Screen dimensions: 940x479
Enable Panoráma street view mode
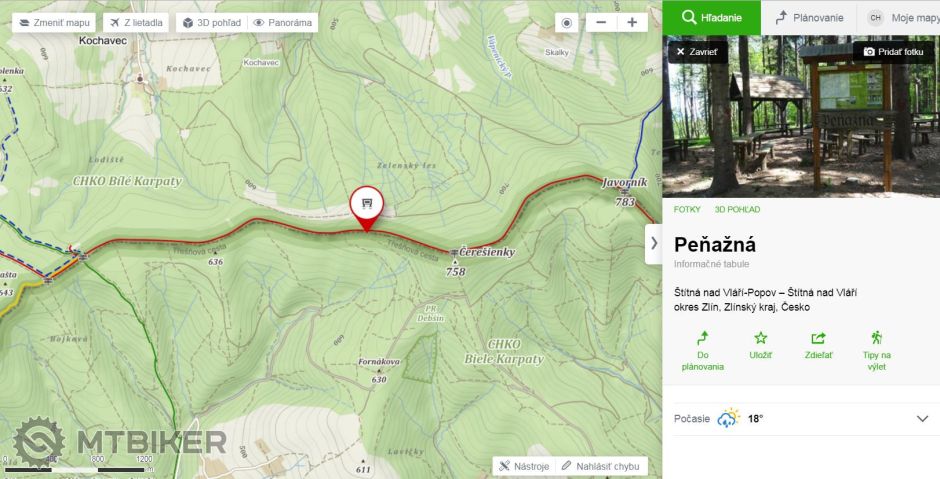tap(281, 22)
